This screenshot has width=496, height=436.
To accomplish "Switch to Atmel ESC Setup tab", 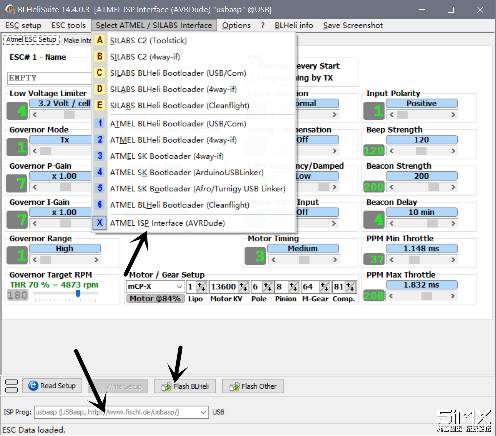I will pyautogui.click(x=31, y=40).
